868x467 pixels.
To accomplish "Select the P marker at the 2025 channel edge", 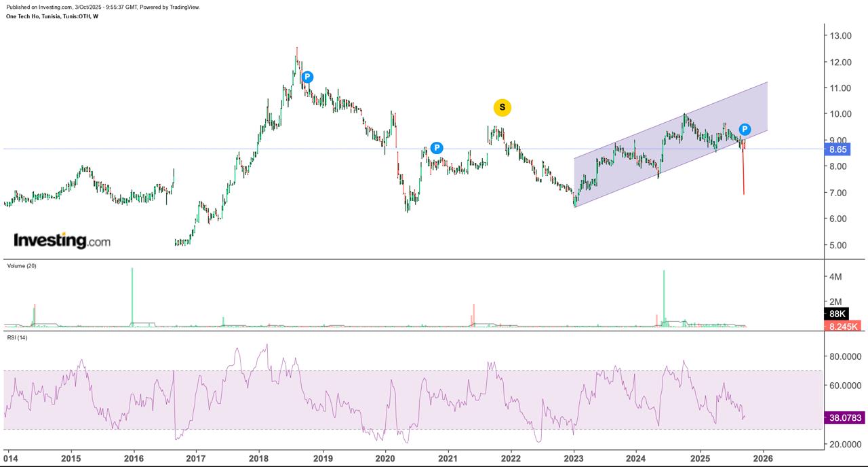I will 745,129.
